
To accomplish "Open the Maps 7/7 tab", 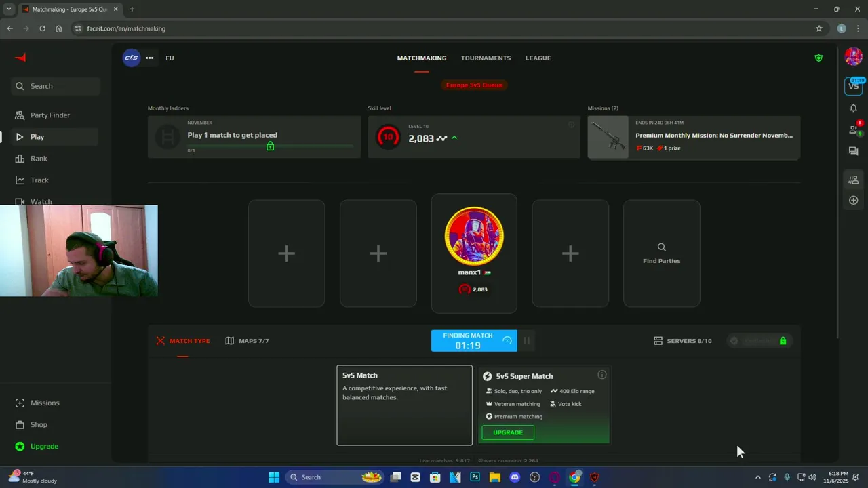I will [x=248, y=341].
